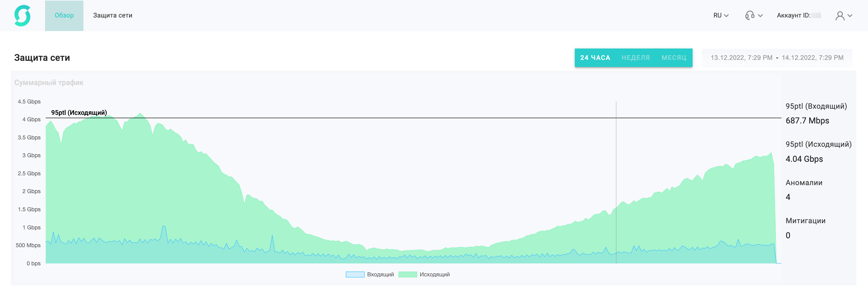This screenshot has height=288, width=868.
Task: Click the green logo icon
Action: (x=22, y=16)
